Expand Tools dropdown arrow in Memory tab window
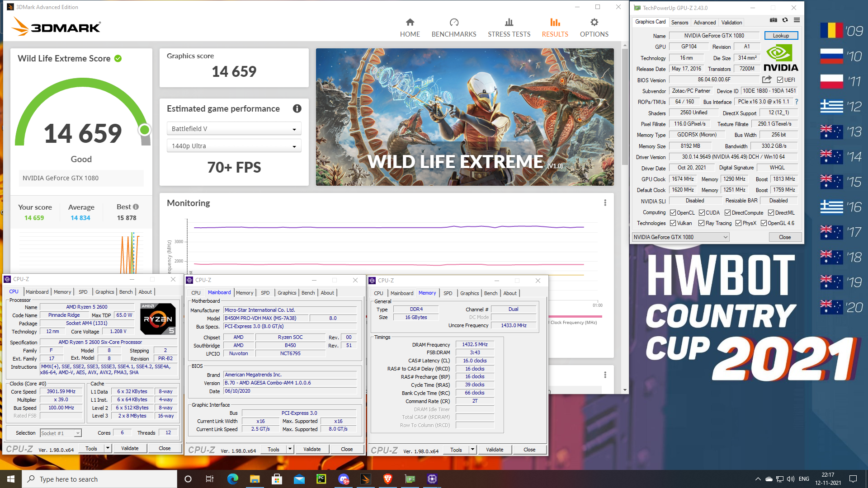 [x=472, y=450]
